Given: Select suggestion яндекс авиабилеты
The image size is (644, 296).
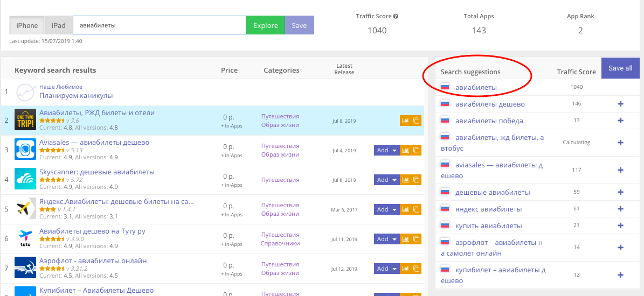Looking at the screenshot, I should (x=488, y=209).
